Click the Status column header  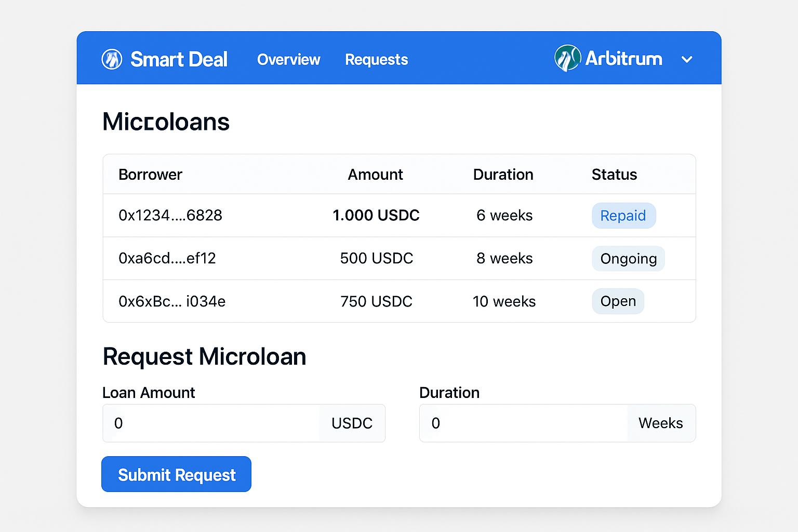point(614,175)
